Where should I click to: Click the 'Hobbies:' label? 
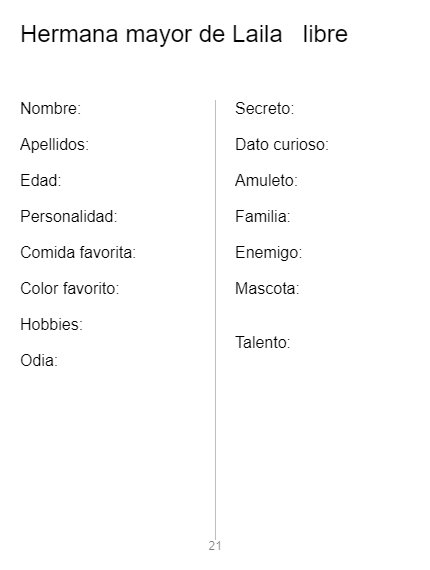pyautogui.click(x=52, y=325)
